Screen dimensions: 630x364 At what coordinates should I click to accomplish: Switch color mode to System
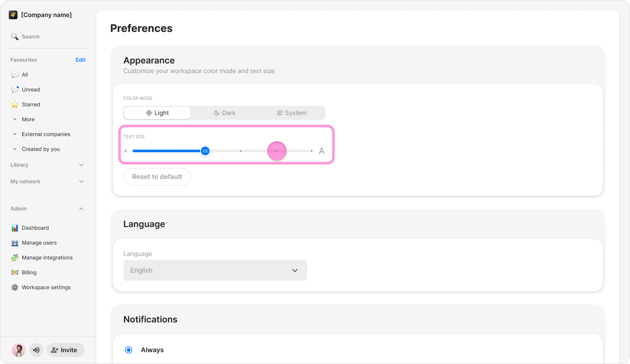(291, 113)
